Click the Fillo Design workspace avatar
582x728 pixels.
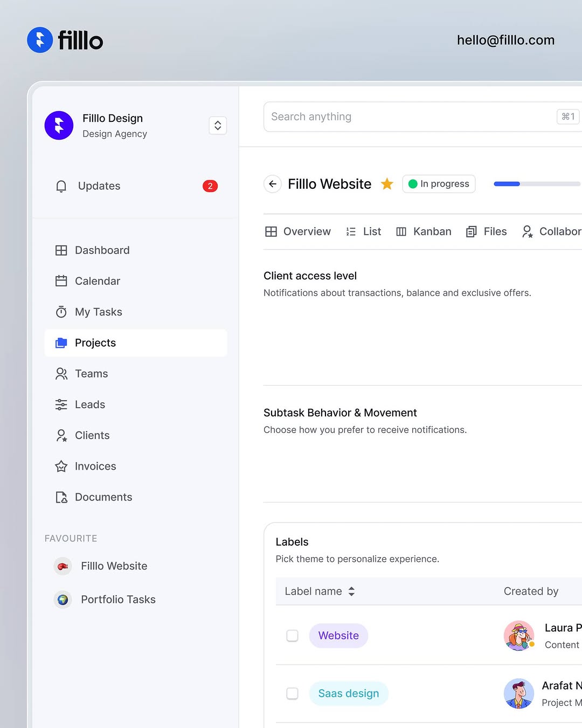tap(59, 126)
